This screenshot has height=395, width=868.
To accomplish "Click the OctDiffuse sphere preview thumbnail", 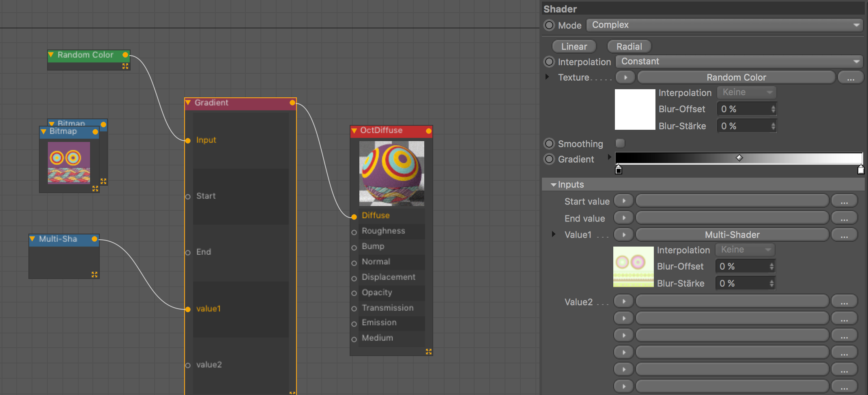I will click(392, 174).
